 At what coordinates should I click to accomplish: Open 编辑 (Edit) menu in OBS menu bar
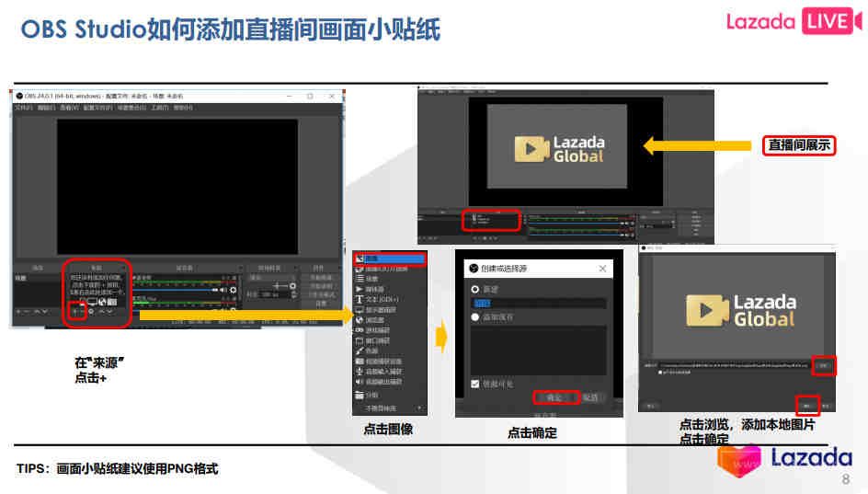point(46,108)
